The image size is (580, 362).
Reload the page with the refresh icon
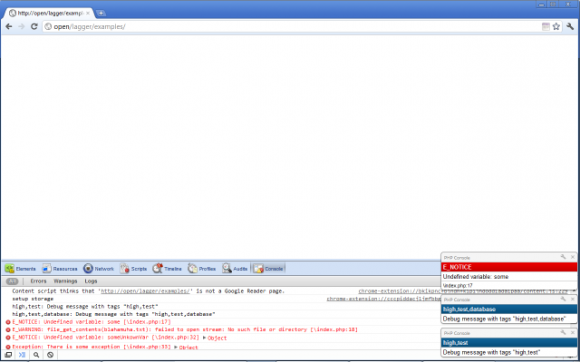(34, 27)
